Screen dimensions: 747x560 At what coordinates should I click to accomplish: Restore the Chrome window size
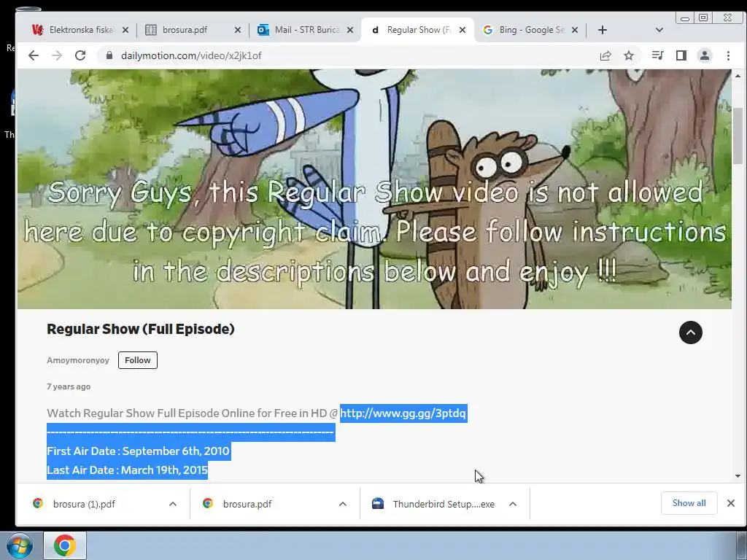[x=703, y=17]
